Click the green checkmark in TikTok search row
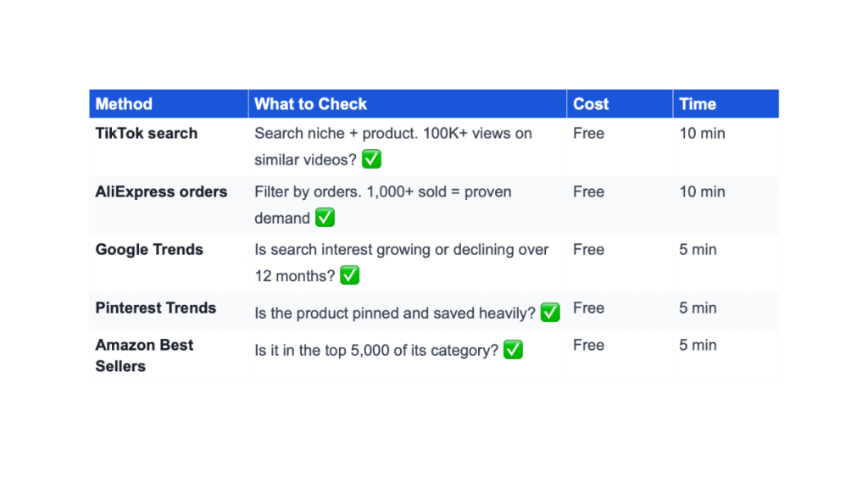Screen dimensions: 868x488 click(x=371, y=159)
